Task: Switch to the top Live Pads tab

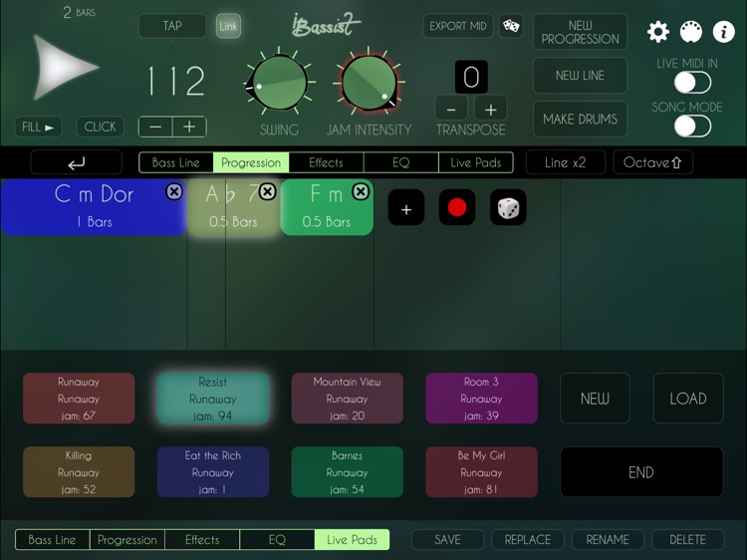Action: point(475,162)
